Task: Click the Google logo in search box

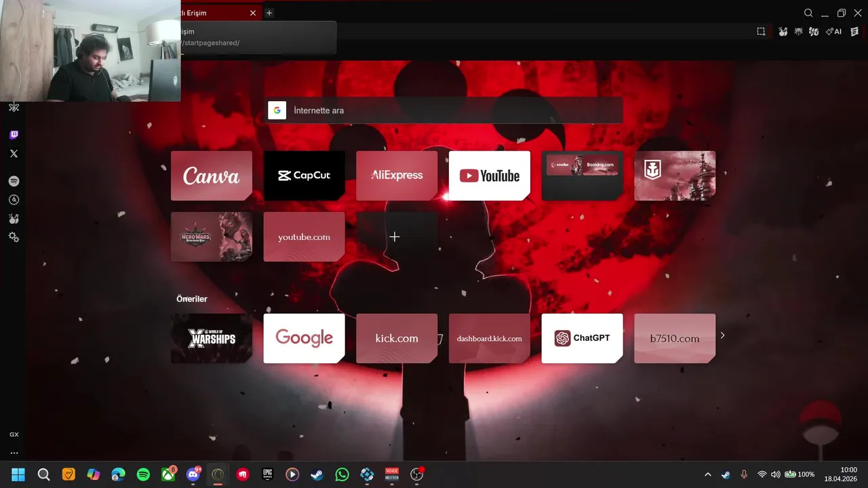Action: 277,110
